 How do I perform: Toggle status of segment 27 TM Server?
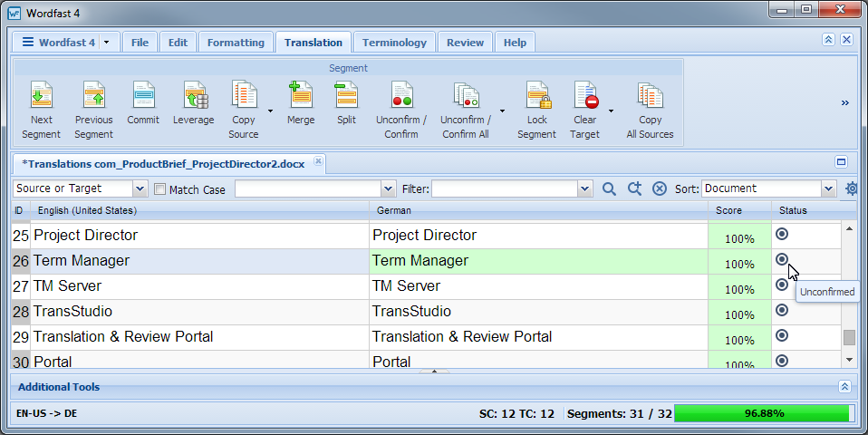782,285
